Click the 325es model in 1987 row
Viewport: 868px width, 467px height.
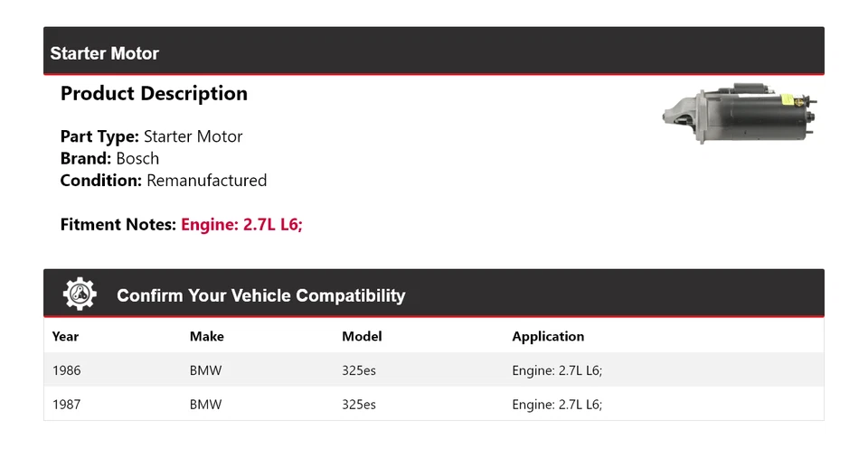pyautogui.click(x=359, y=405)
